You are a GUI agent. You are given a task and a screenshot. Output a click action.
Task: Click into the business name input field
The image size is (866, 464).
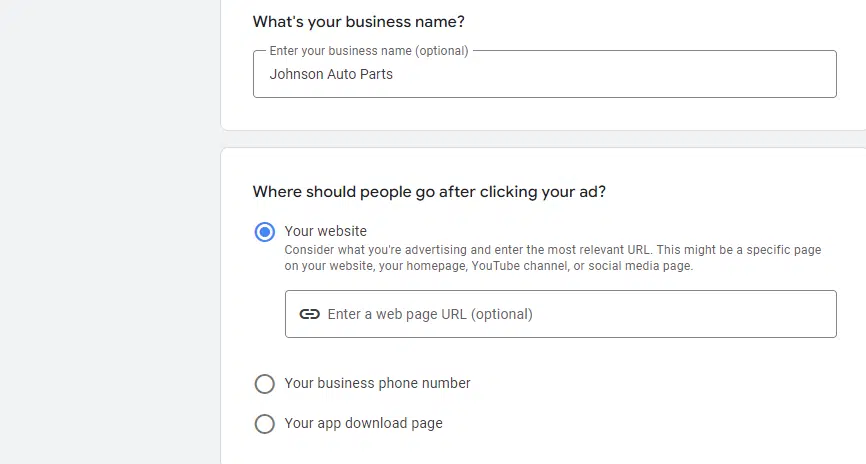544,75
